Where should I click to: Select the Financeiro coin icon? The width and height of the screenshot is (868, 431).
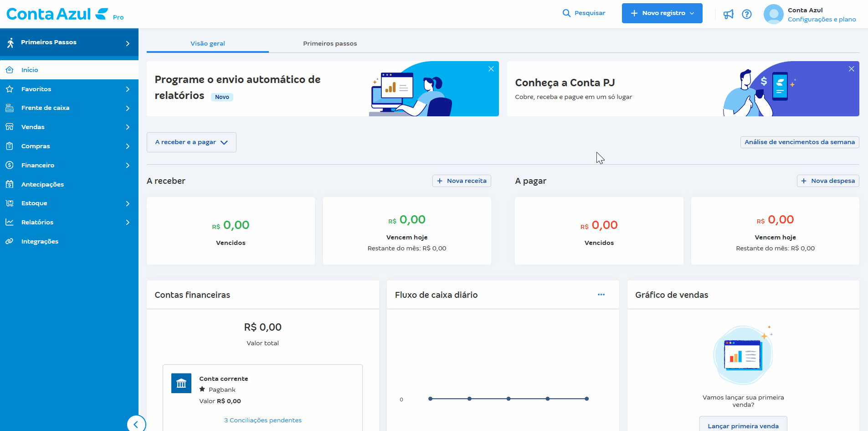[x=10, y=165]
